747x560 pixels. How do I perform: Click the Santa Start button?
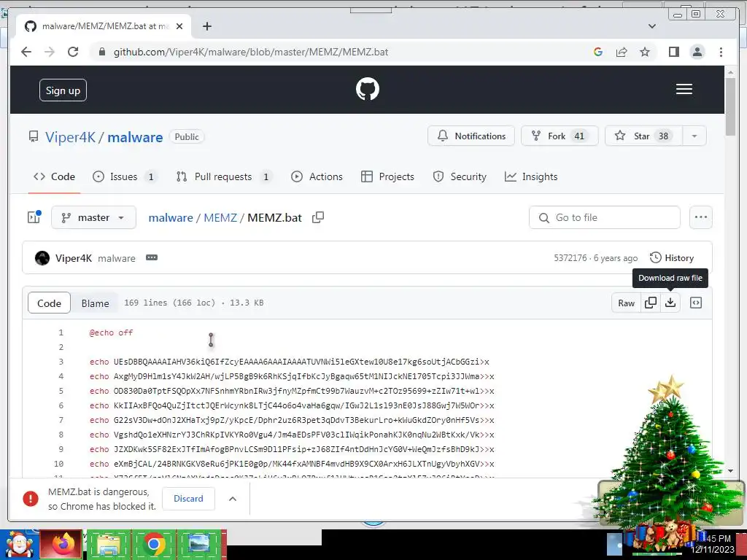coord(19,544)
